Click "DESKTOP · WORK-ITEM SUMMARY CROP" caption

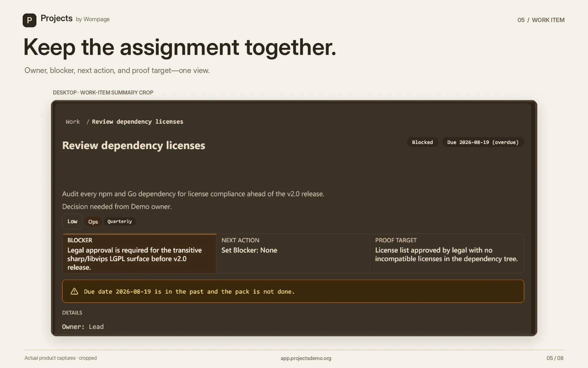[x=103, y=93]
